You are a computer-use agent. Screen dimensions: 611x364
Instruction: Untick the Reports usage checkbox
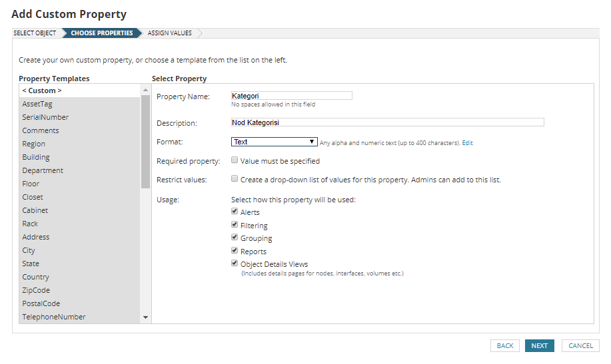(x=235, y=251)
